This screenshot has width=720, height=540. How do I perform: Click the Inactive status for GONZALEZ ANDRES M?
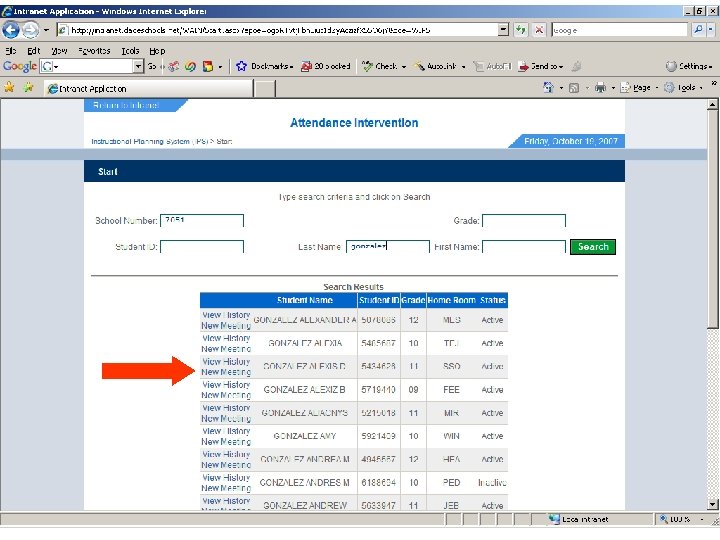[492, 483]
